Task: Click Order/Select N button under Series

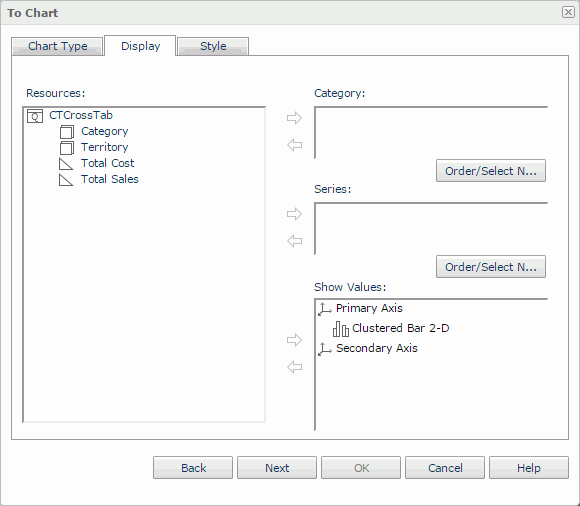Action: [x=491, y=267]
